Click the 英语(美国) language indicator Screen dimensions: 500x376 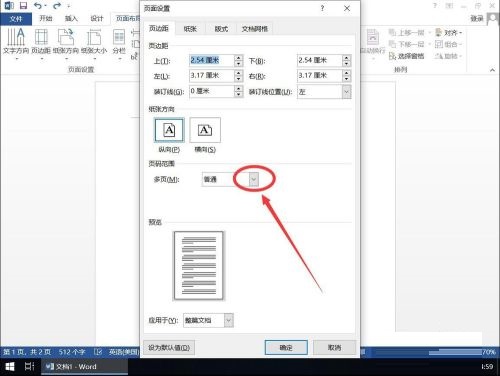coord(124,352)
